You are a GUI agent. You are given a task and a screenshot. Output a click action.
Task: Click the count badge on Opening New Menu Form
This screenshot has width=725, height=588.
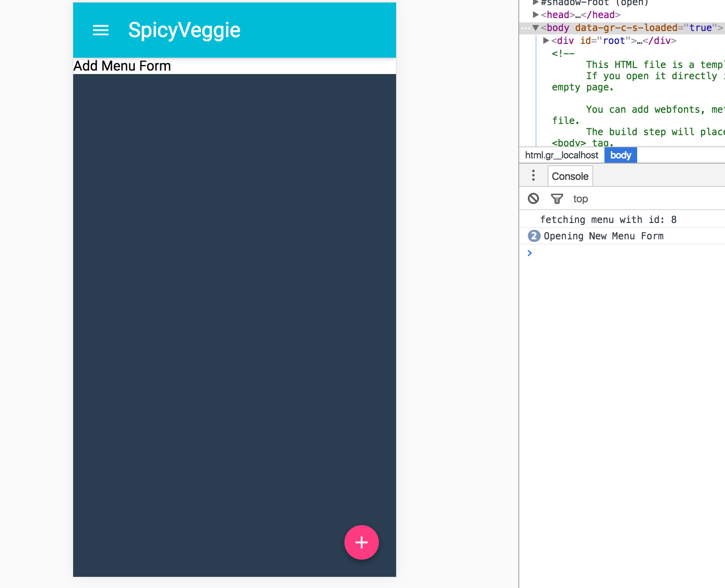[x=533, y=236]
